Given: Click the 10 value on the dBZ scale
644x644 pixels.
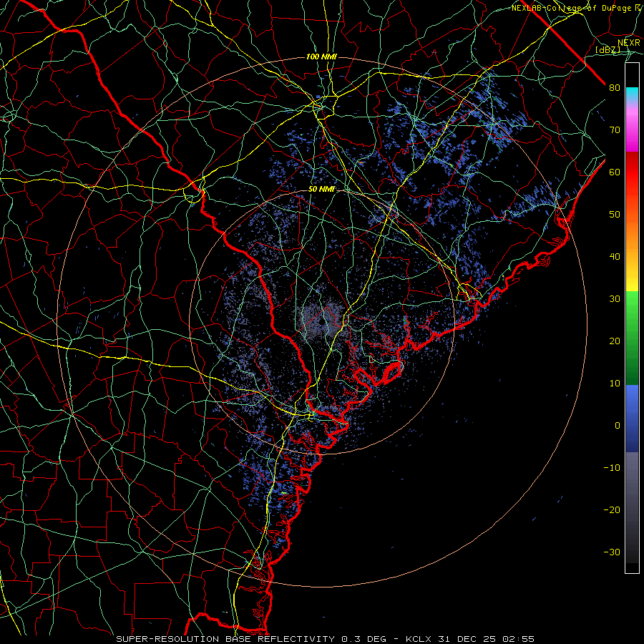Looking at the screenshot, I should tap(615, 384).
